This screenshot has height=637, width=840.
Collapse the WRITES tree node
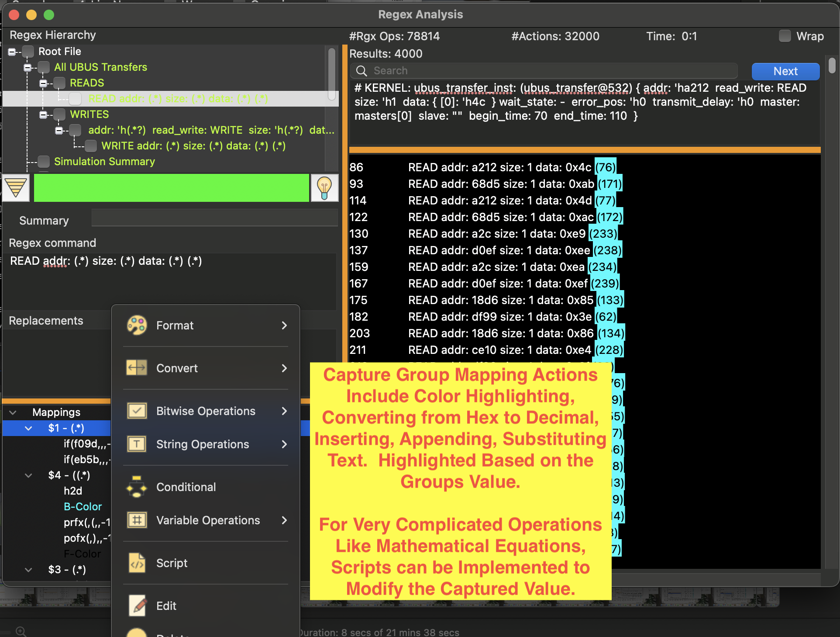pyautogui.click(x=43, y=115)
